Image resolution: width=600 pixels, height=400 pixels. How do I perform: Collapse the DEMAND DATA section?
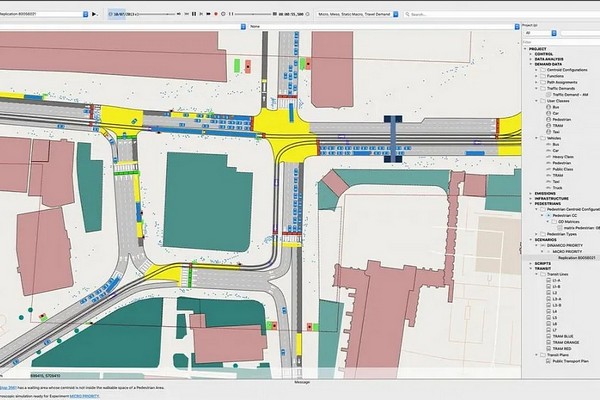click(531, 64)
